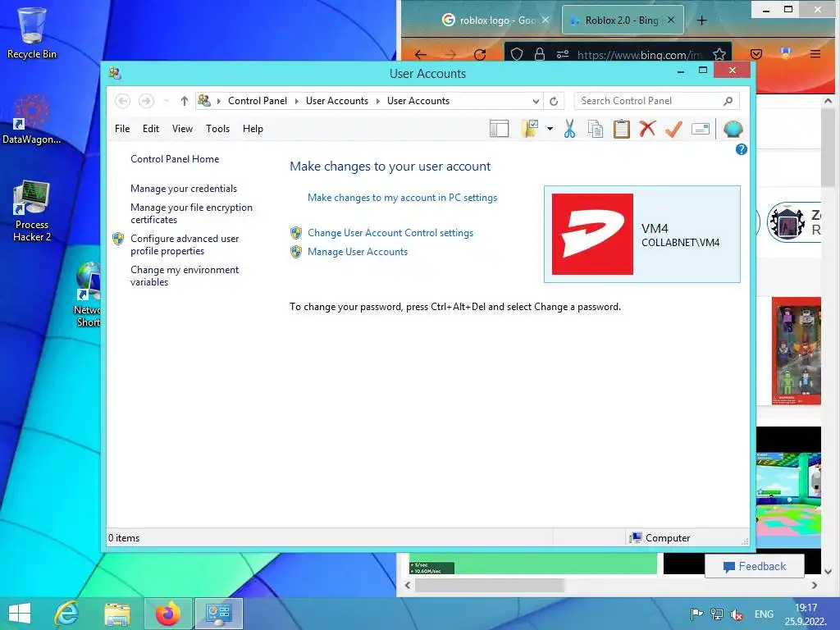
Task: Open recent locations dropdown next to forward arrow
Action: tap(166, 101)
